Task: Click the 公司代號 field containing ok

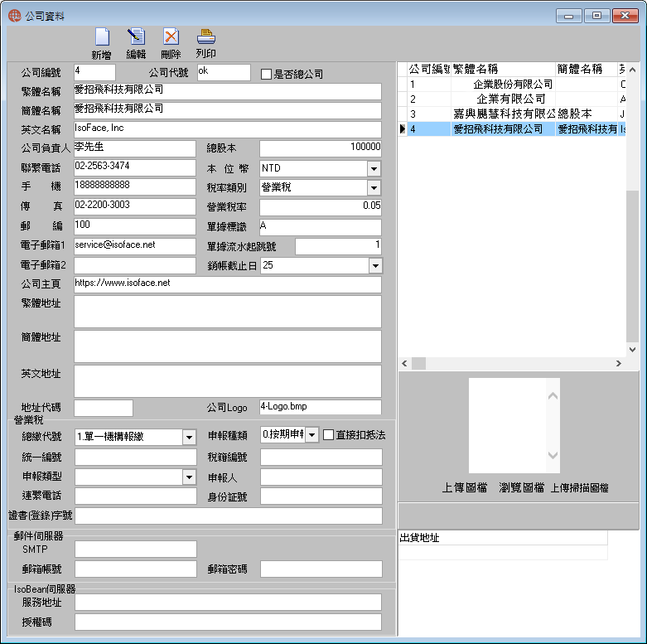Action: pos(224,72)
